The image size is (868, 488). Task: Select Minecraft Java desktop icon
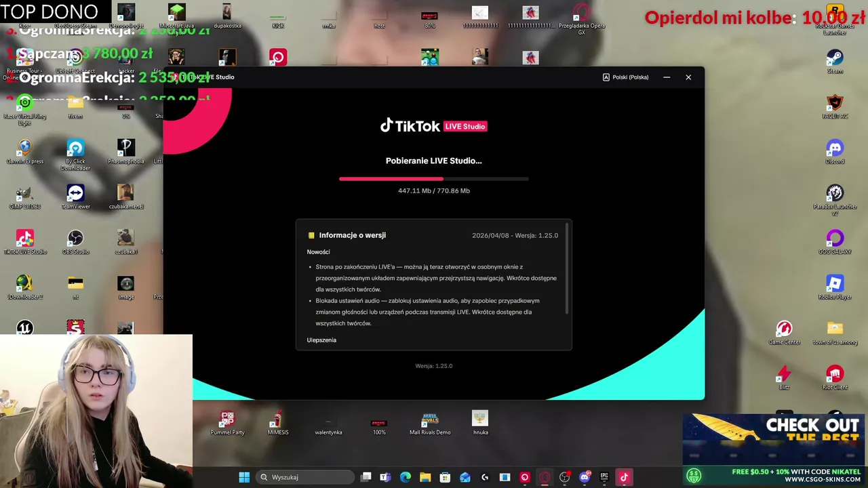click(x=176, y=16)
